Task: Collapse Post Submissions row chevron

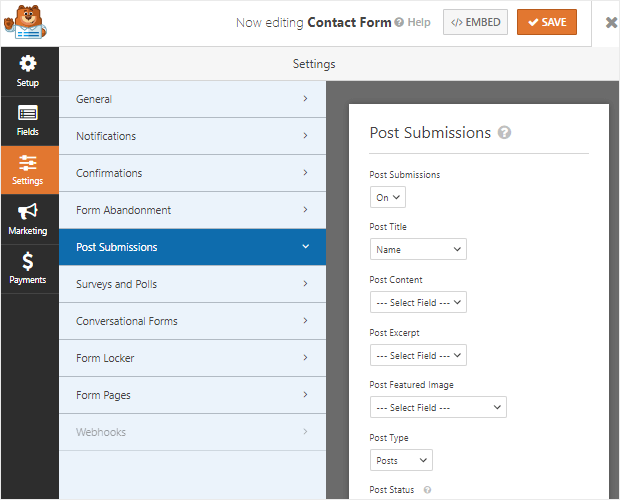Action: point(305,247)
